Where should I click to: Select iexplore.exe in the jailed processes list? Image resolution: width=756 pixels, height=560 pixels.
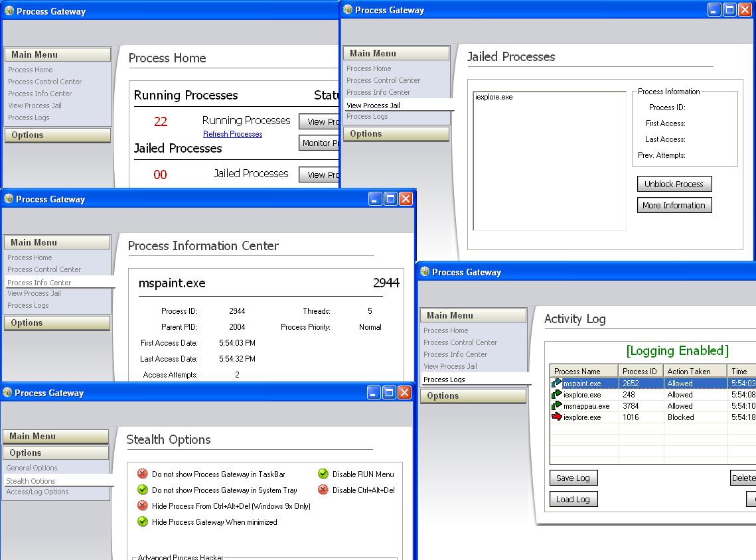[494, 98]
